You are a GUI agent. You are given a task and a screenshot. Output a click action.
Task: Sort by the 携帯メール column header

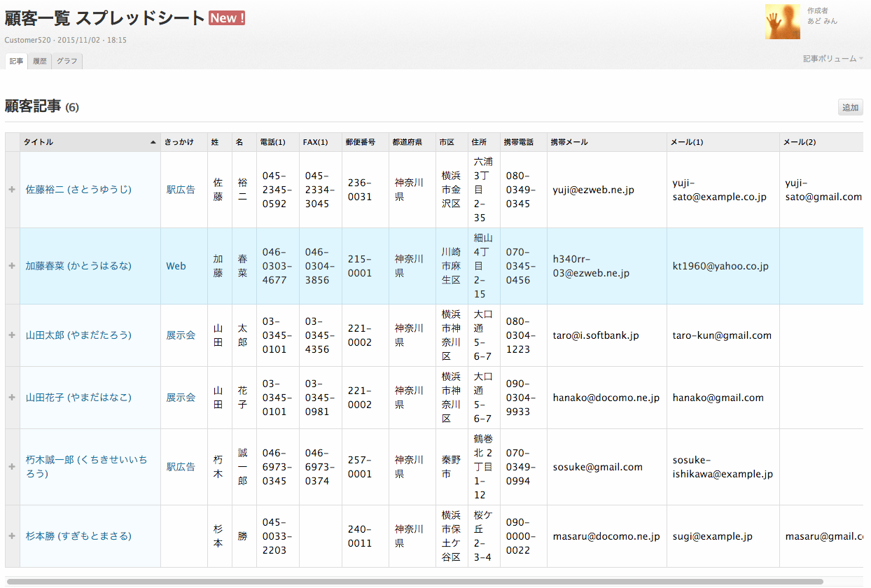[x=569, y=142]
